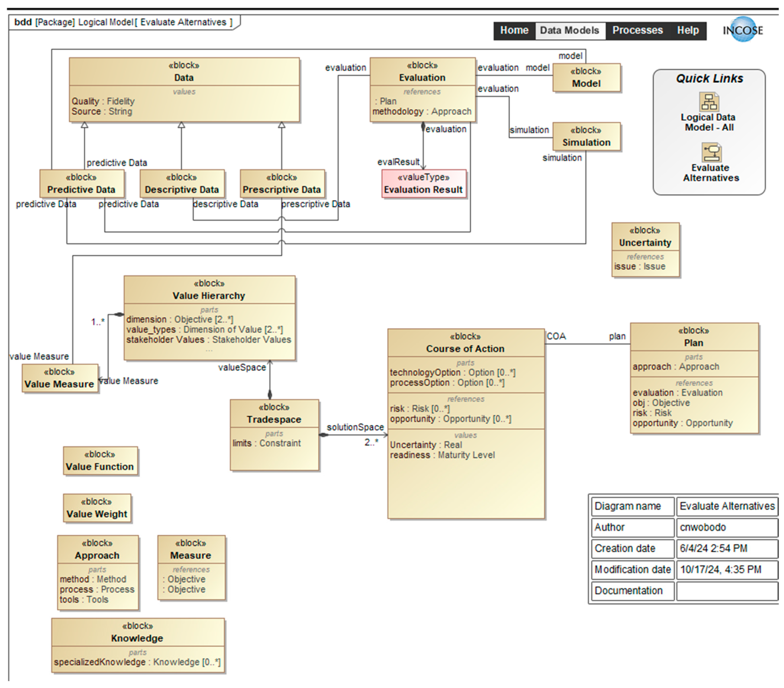Click the INCOSE globe logo

[743, 30]
